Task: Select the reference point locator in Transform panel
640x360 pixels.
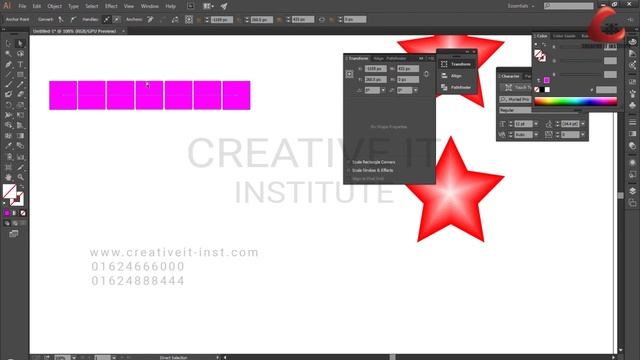Action: pyautogui.click(x=349, y=74)
